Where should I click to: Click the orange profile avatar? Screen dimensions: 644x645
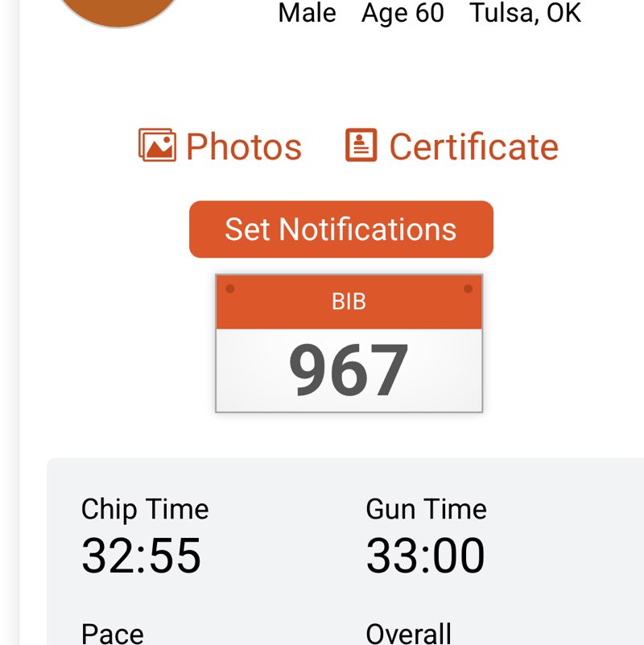[121, 8]
